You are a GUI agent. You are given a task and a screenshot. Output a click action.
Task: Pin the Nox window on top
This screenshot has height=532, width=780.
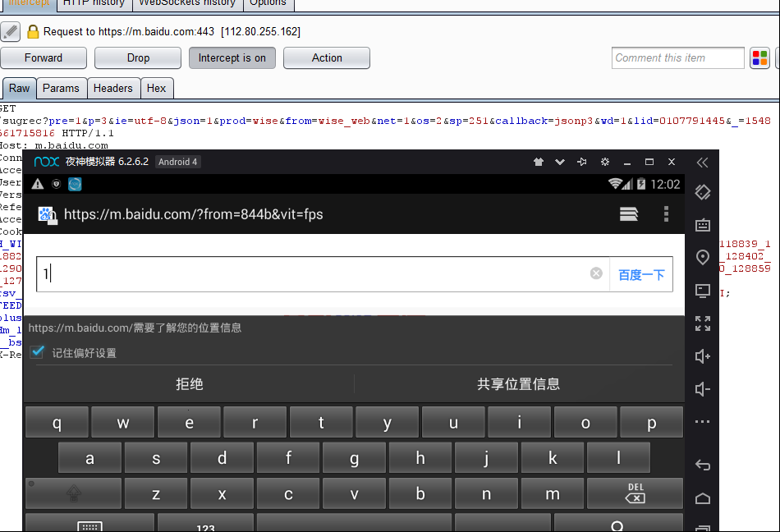coord(581,162)
